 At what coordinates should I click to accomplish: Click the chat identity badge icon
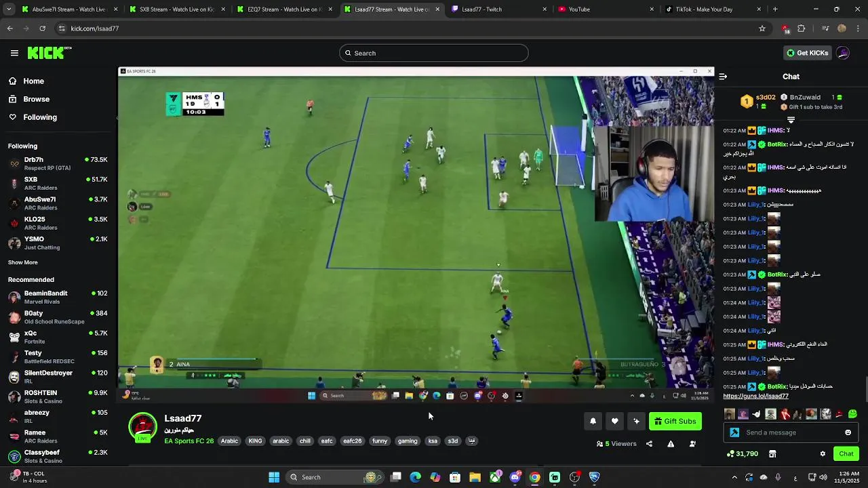pyautogui.click(x=734, y=432)
